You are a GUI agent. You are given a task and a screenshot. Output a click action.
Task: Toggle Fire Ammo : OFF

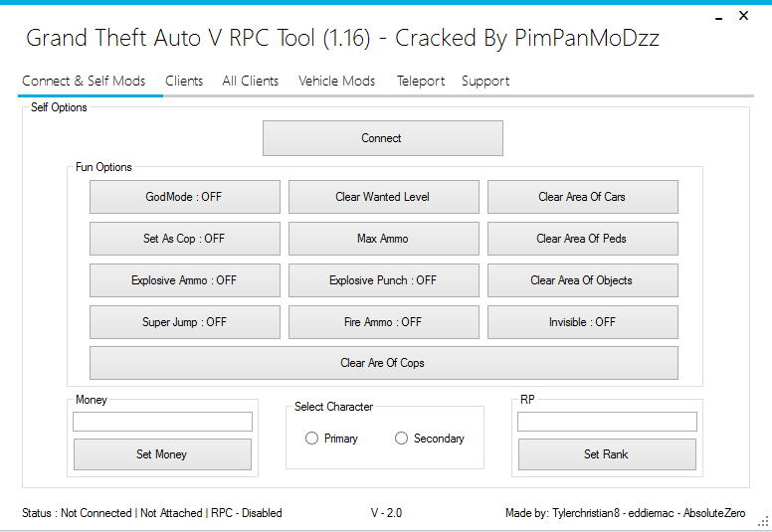tap(384, 322)
